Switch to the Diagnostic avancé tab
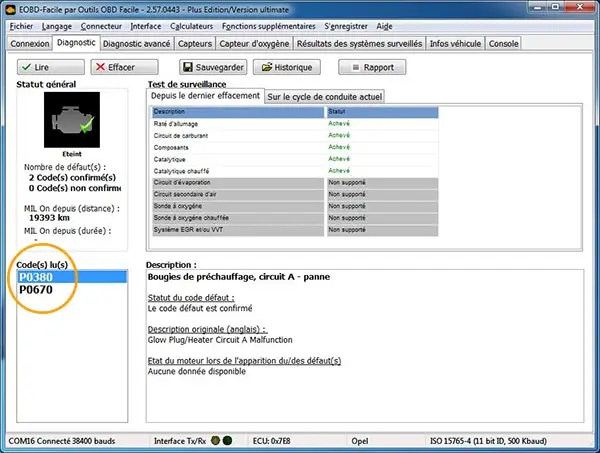The height and width of the screenshot is (453, 600). point(137,44)
